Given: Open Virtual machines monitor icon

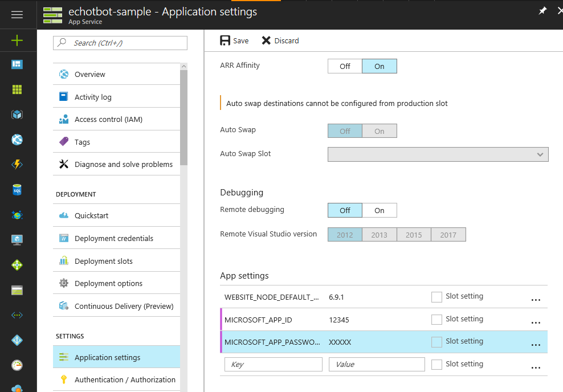Looking at the screenshot, I should [17, 240].
